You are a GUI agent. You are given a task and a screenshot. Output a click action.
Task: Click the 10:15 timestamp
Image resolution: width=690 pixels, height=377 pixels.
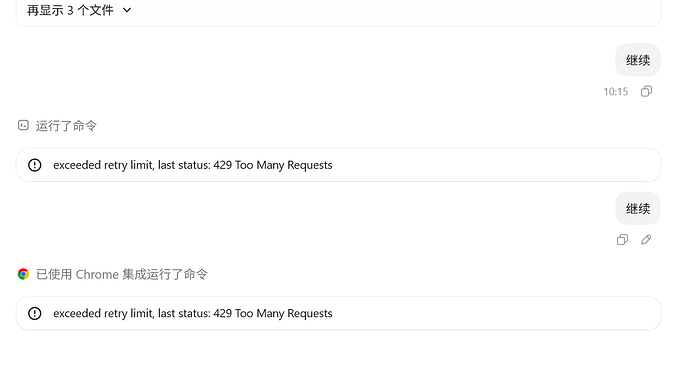pos(615,92)
